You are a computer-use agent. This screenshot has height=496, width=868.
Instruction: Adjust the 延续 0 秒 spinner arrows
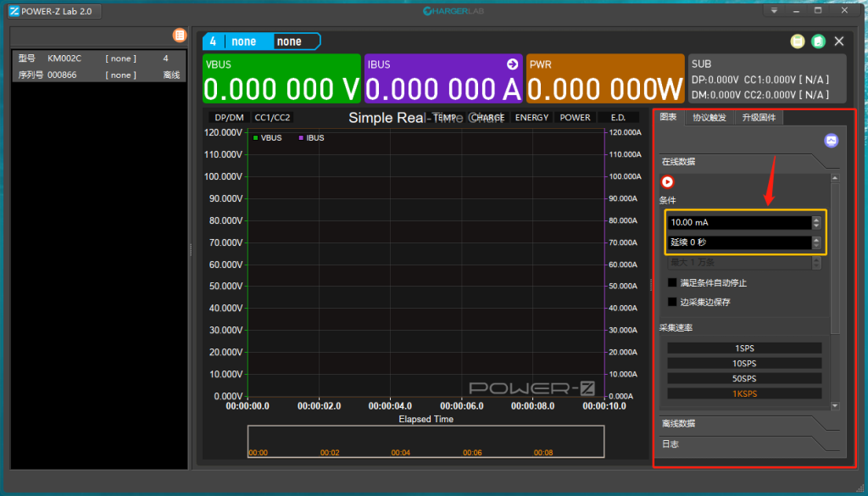pyautogui.click(x=816, y=242)
